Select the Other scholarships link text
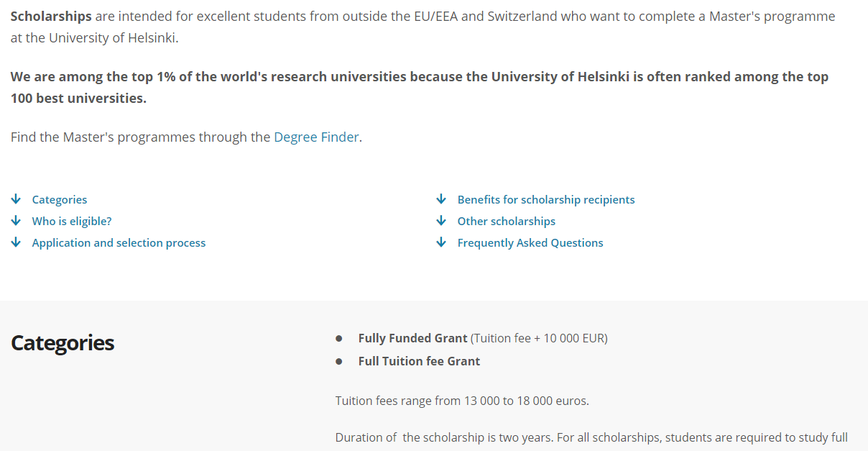Screen dimensions: 868x451 coord(507,222)
